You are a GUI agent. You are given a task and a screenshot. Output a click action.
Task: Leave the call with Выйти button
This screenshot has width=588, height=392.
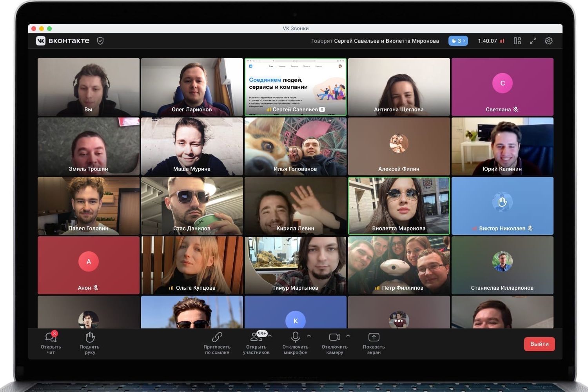539,344
